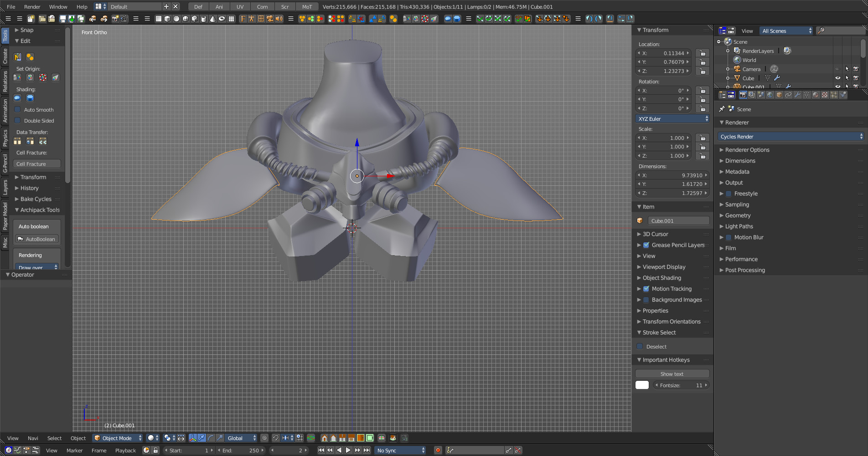Screen dimensions: 868x456
Task: Toggle Cube visibility eye in outliner
Action: pyautogui.click(x=837, y=78)
